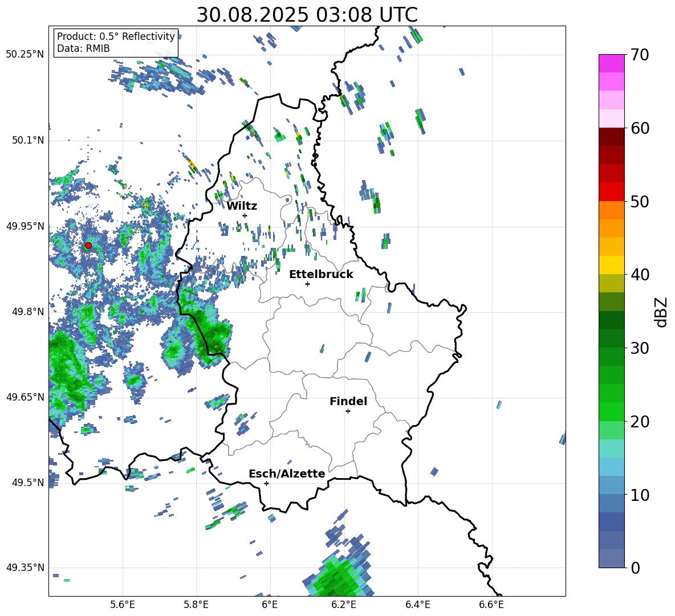Viewport: 675px width, 616px height.
Task: Click the bright red colorbar segment above 50
Action: coord(611,192)
